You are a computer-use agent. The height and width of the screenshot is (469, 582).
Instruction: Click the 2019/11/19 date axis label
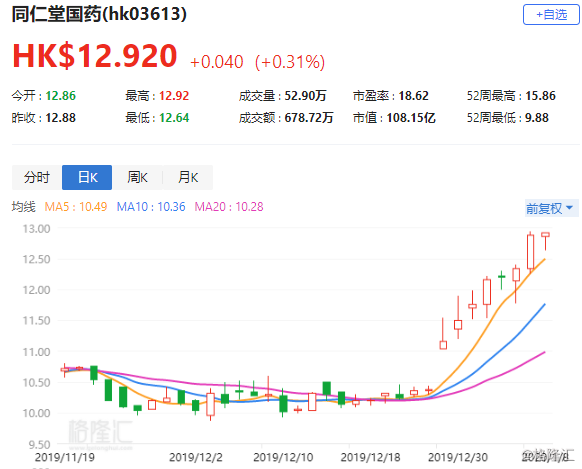point(65,457)
